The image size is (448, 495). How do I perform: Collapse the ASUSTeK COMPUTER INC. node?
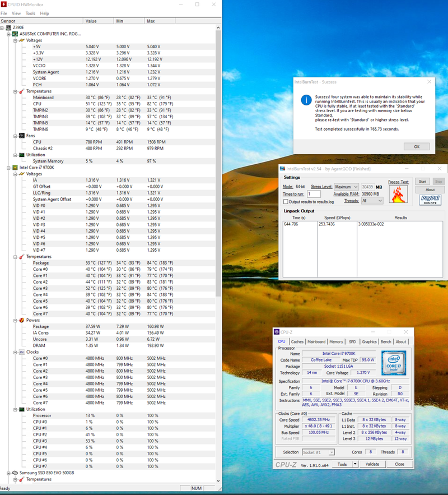pos(8,34)
